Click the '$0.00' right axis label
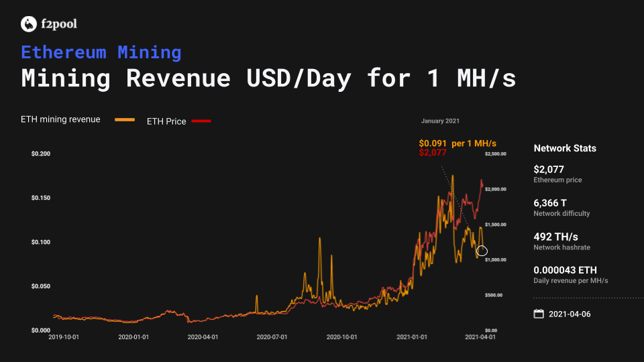Viewport: 644px width, 362px height. (x=491, y=330)
